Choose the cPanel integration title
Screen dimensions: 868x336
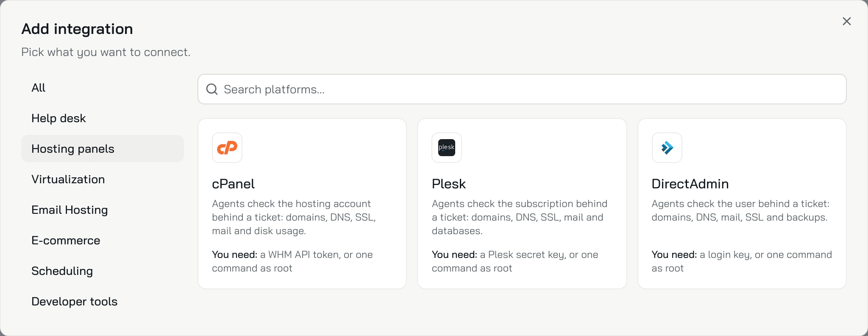(x=233, y=184)
